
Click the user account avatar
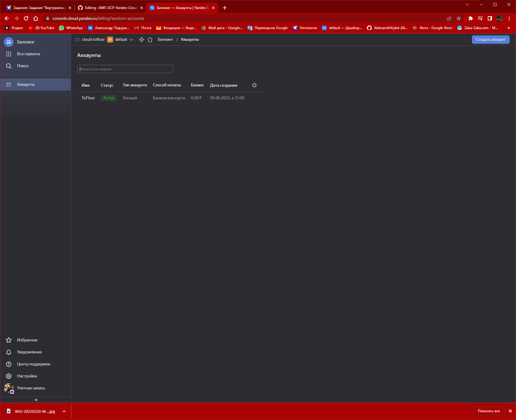(9, 388)
